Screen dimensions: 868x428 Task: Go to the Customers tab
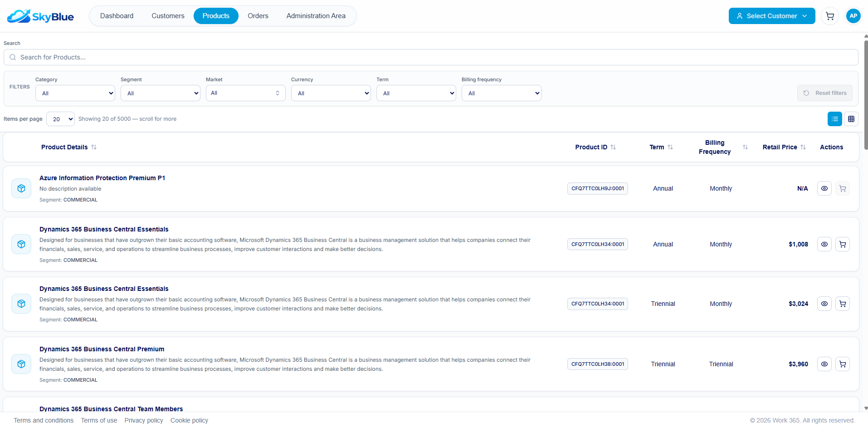168,16
